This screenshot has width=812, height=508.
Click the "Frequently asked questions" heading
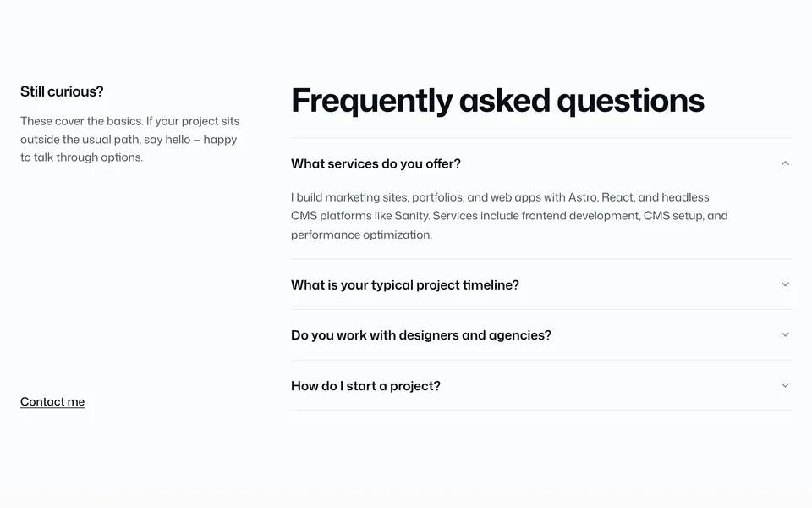497,101
